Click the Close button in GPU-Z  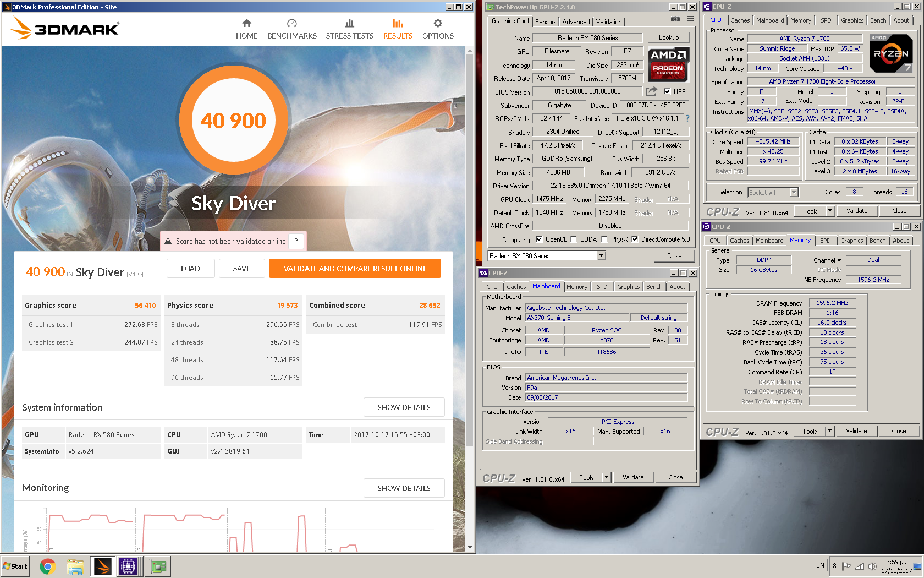(x=674, y=255)
